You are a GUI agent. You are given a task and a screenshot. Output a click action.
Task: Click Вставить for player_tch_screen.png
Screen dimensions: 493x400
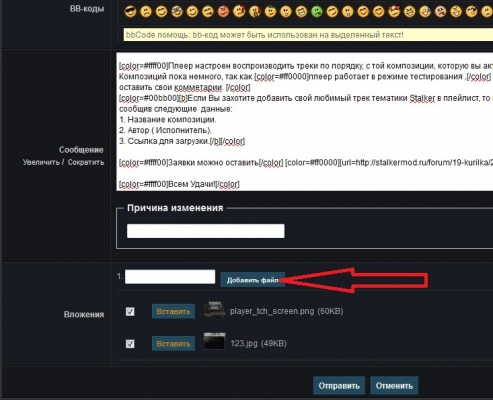tap(173, 311)
